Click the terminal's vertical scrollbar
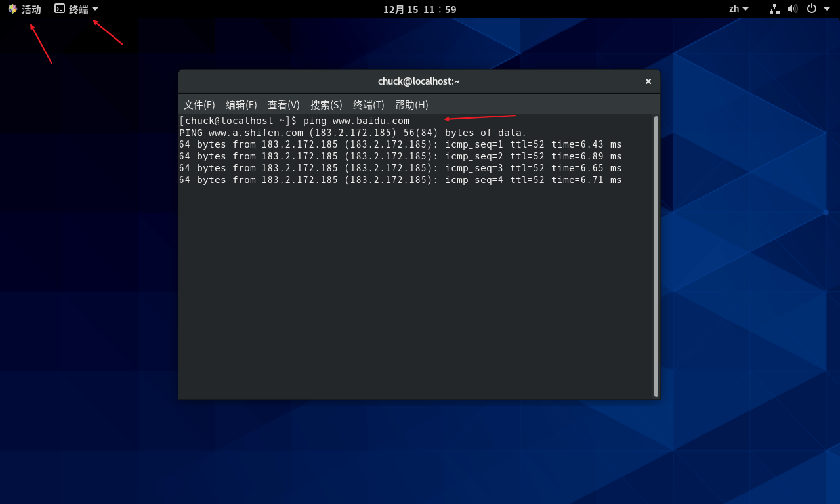The width and height of the screenshot is (840, 504). tap(656, 257)
